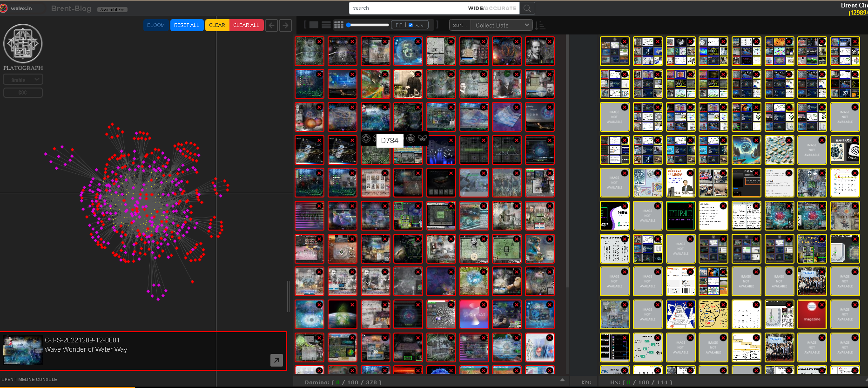Switch to list view layout

click(x=326, y=25)
